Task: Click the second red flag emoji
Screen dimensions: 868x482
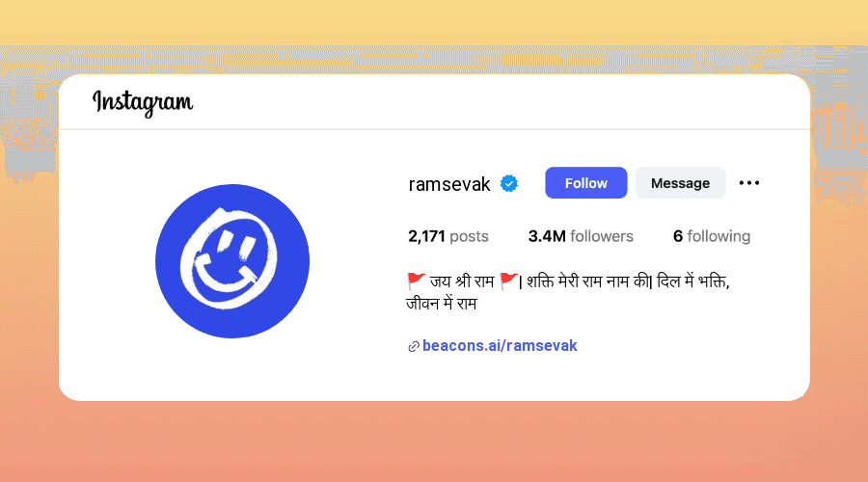Action: coord(508,281)
